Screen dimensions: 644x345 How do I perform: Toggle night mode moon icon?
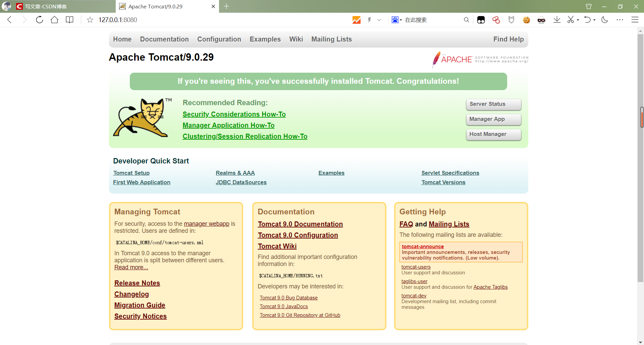tap(605, 20)
